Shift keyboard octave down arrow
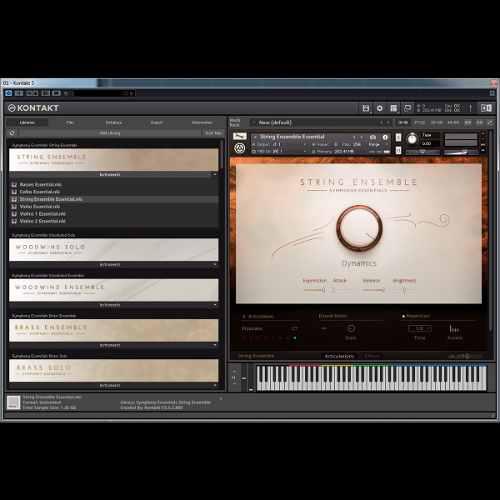 point(234,384)
